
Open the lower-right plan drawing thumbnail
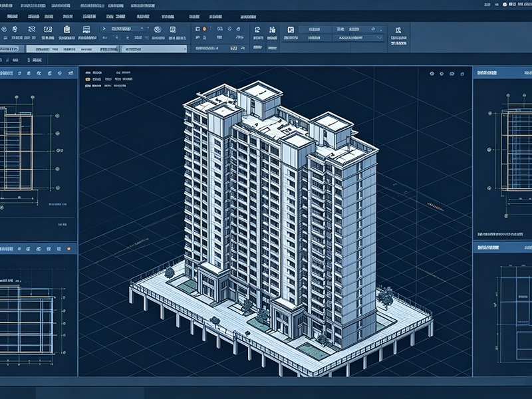(514, 314)
